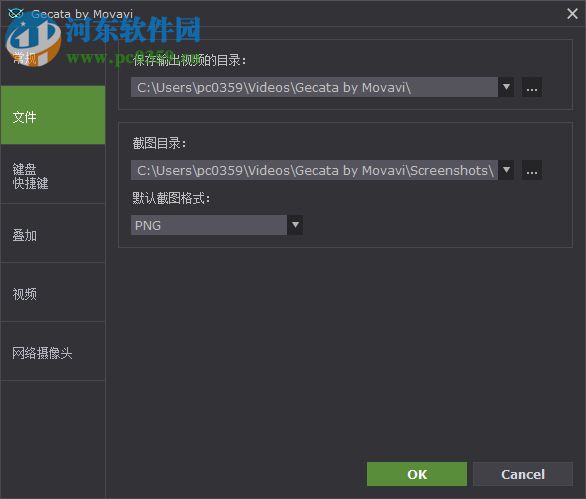Image resolution: width=586 pixels, height=499 pixels.
Task: Click the Gecata app icon in title bar
Action: 16,14
